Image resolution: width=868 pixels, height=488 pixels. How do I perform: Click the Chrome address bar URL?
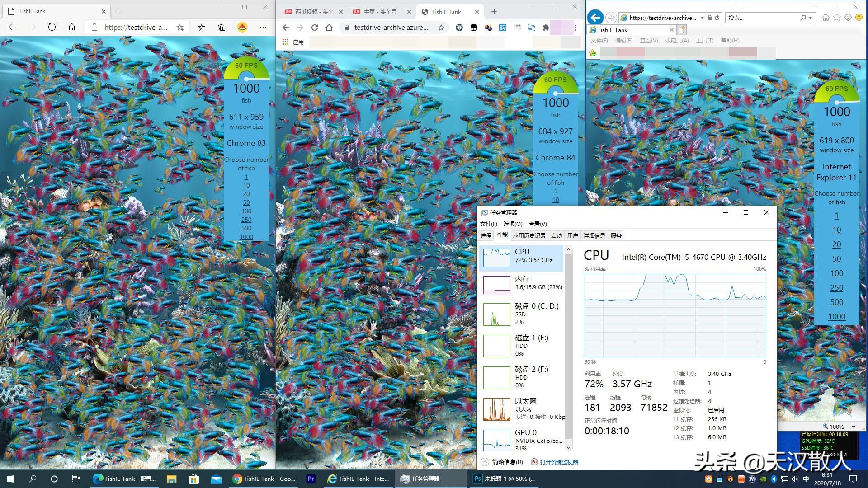click(391, 28)
